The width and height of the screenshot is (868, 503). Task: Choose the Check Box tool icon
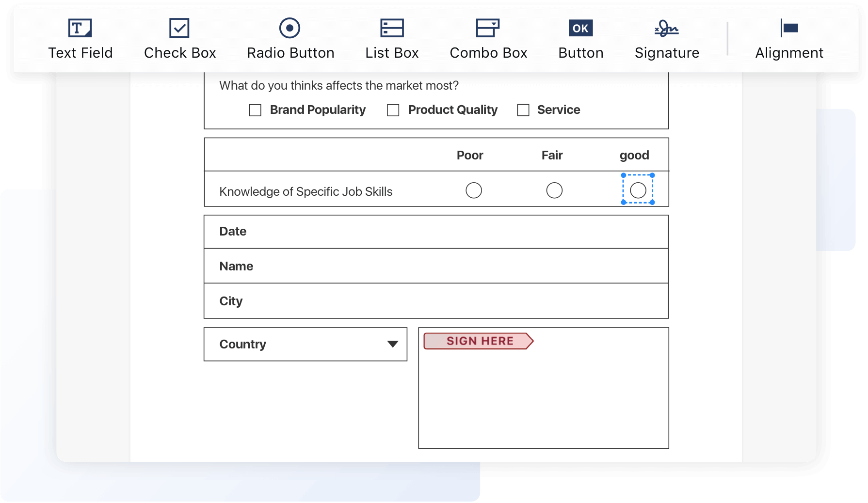click(x=179, y=28)
